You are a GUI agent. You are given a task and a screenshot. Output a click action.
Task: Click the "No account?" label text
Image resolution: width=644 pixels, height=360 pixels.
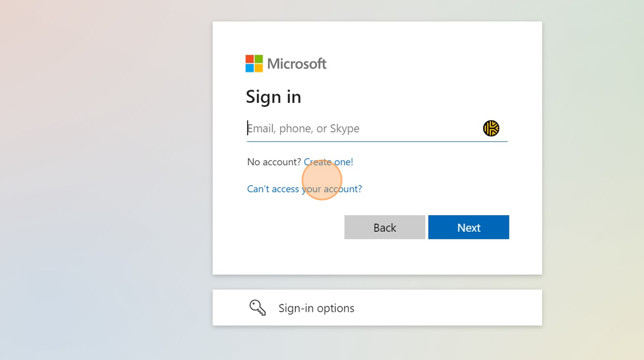pos(274,162)
